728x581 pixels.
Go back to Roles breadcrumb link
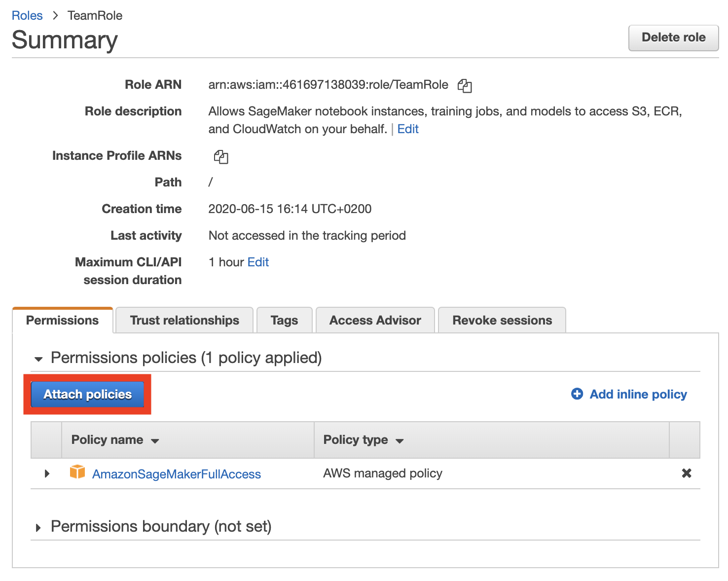(x=27, y=15)
